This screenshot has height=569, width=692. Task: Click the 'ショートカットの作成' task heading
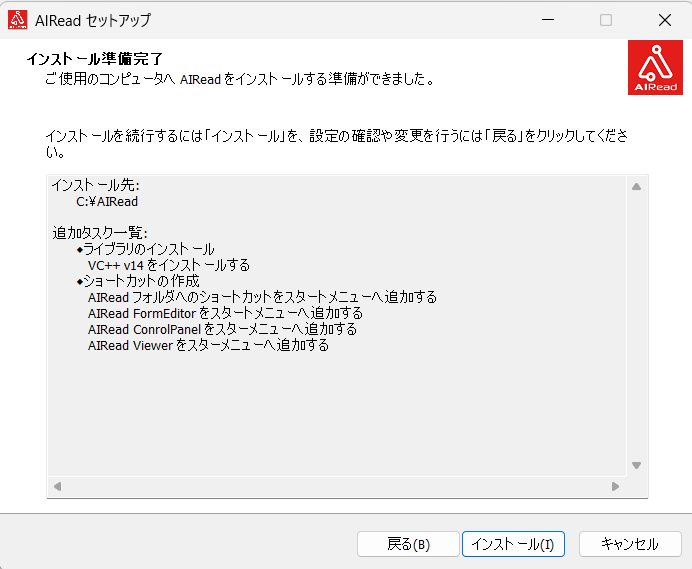click(x=140, y=281)
